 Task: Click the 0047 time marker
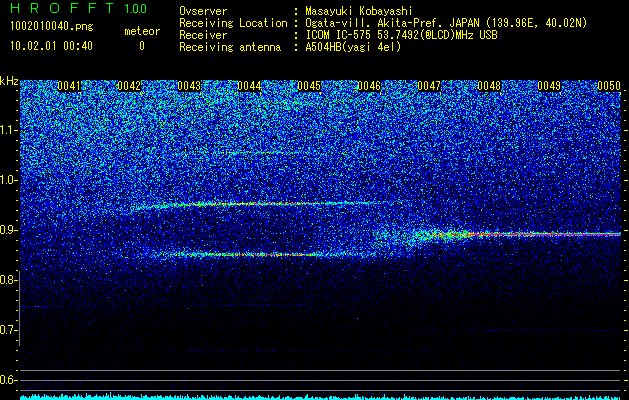pos(429,86)
